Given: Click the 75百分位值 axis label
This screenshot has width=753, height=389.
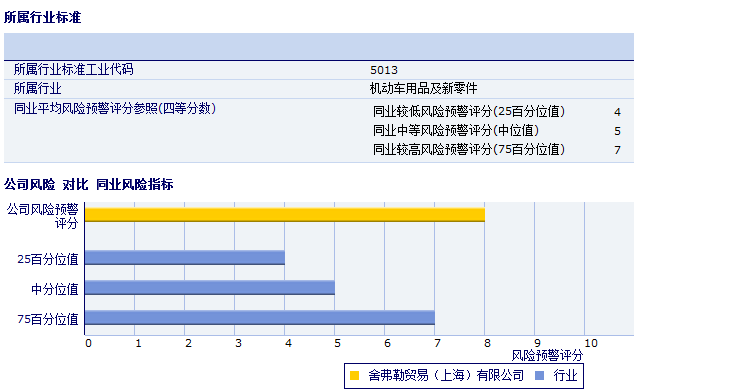Looking at the screenshot, I should [x=48, y=319].
